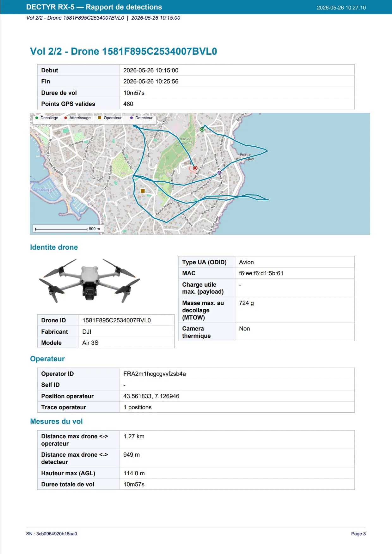The image size is (392, 554).
Task: Click the Trace operateur value 1 positions
Action: click(138, 407)
